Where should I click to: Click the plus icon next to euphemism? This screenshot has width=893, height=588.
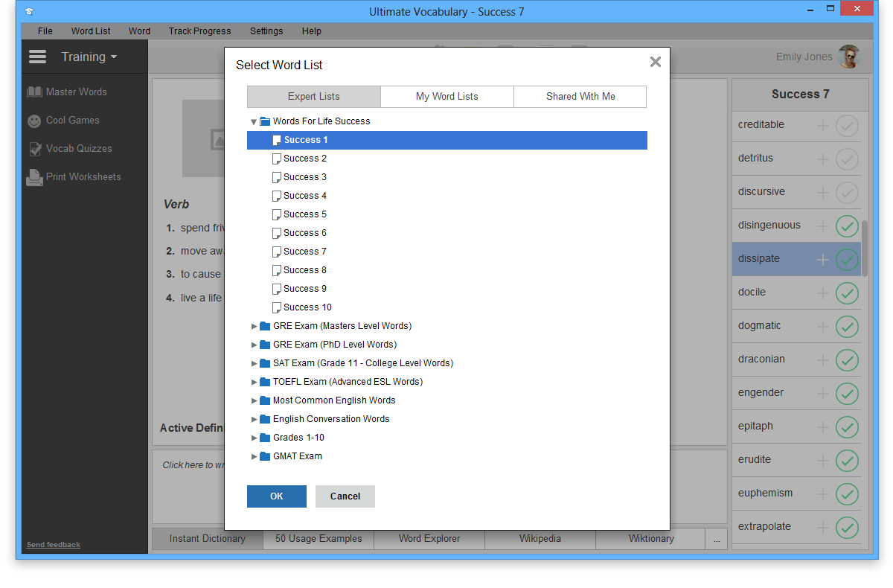pos(823,494)
